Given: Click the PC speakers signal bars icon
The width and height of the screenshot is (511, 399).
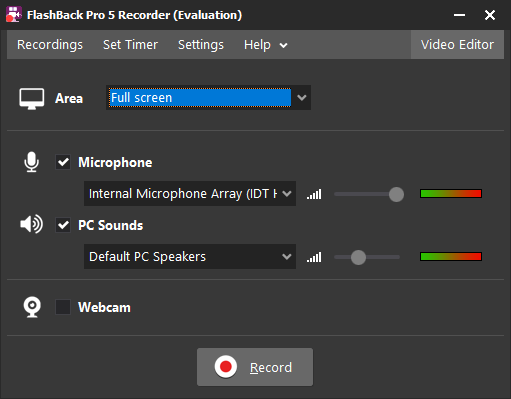Looking at the screenshot, I should pos(314,257).
